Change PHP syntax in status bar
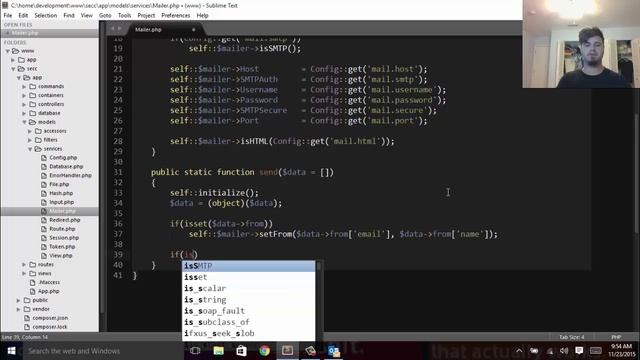Viewport: 640px width, 360px height. [616, 337]
